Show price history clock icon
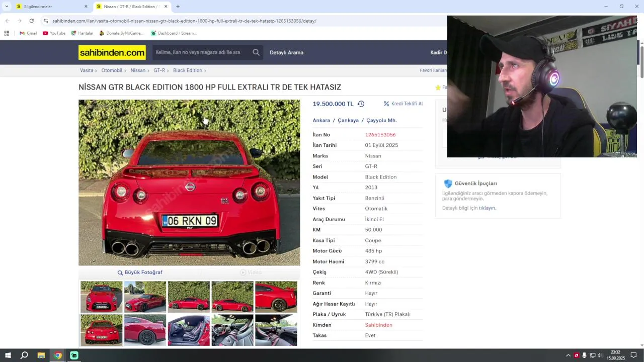 coord(361,104)
